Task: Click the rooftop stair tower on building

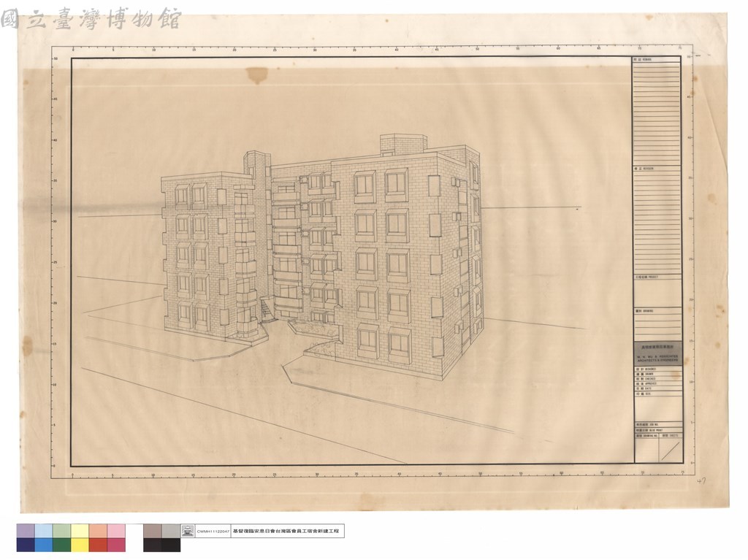Action: (x=404, y=144)
